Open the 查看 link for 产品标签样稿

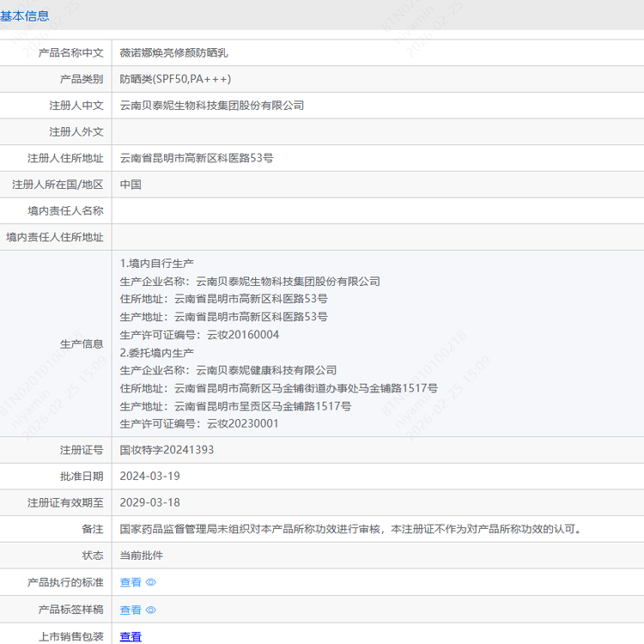click(131, 610)
